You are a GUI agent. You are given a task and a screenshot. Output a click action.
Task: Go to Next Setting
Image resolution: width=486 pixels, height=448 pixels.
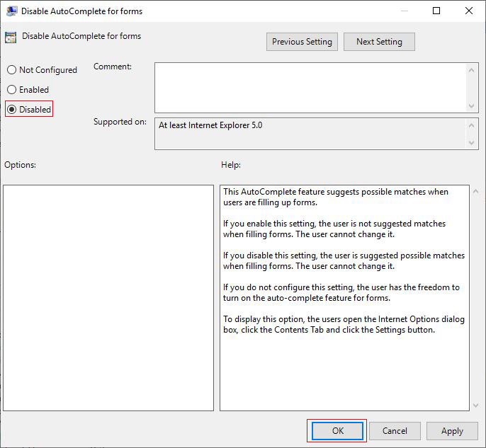click(379, 42)
